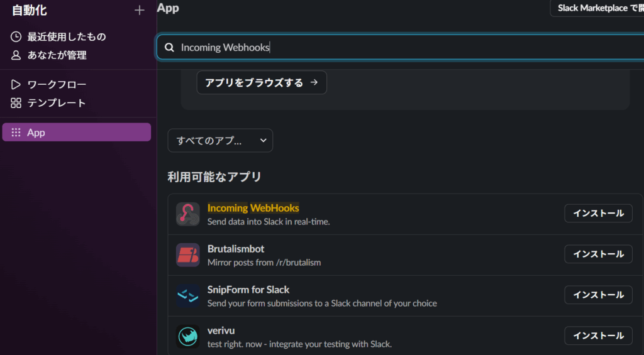The width and height of the screenshot is (644, 355).
Task: Click the 自動化 sidebar heading
Action: pos(29,10)
